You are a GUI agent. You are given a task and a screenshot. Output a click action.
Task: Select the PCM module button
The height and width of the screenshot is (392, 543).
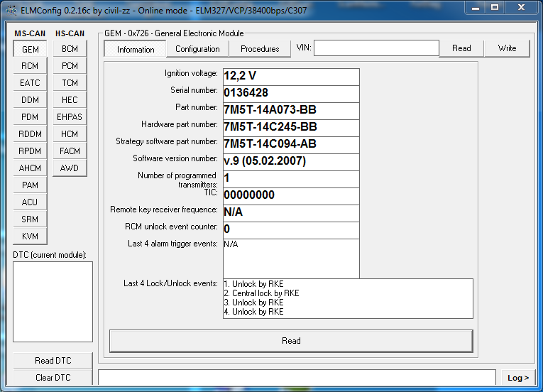(x=70, y=66)
